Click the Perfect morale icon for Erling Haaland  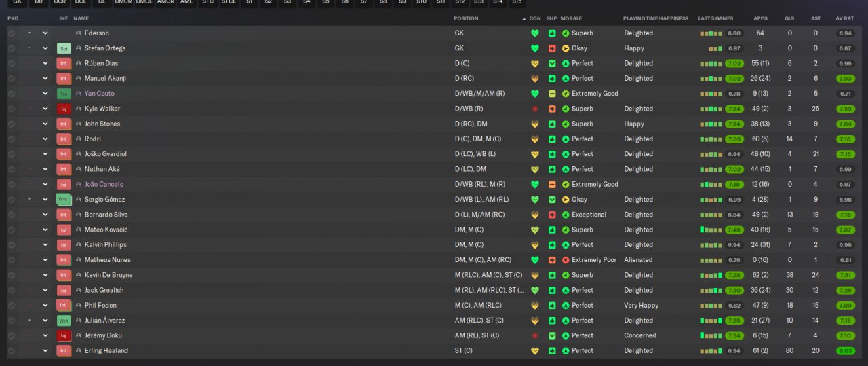pyautogui.click(x=566, y=351)
